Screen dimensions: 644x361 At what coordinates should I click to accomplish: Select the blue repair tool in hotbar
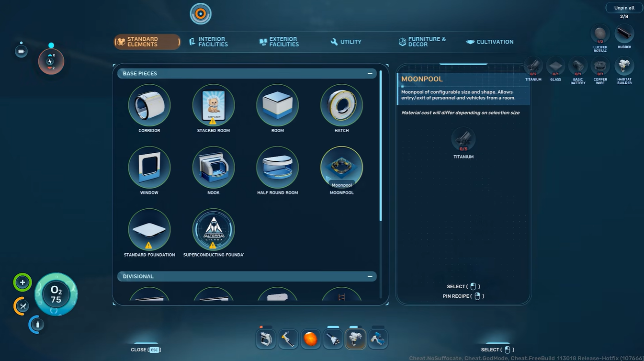[378, 339]
